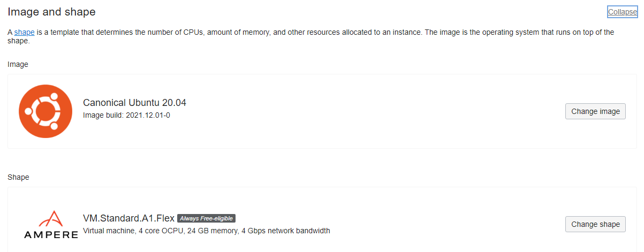Click the AMPERE wordmark text under logo

[x=51, y=235]
